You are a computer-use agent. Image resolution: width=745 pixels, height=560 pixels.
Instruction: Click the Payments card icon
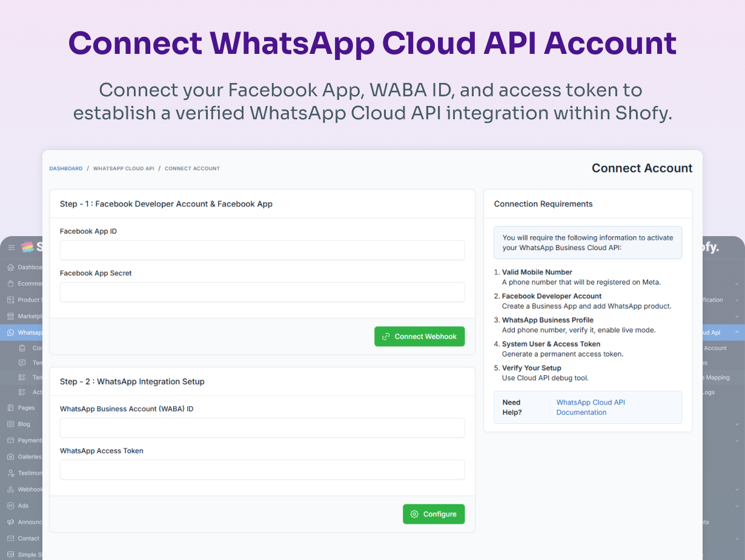point(10,440)
